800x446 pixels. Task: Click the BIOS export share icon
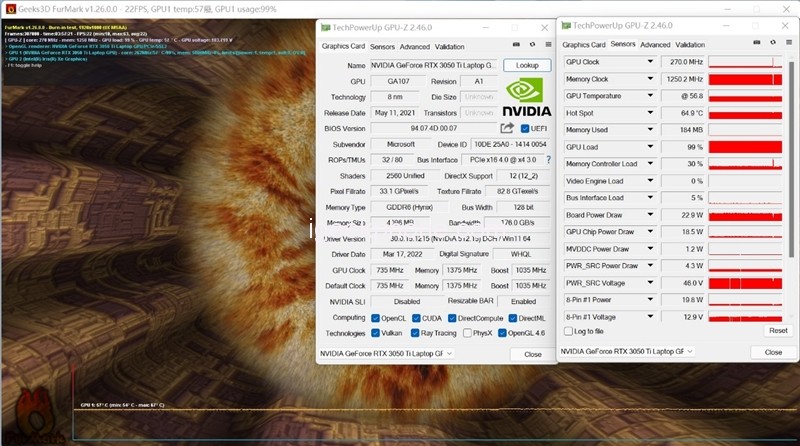[x=507, y=128]
